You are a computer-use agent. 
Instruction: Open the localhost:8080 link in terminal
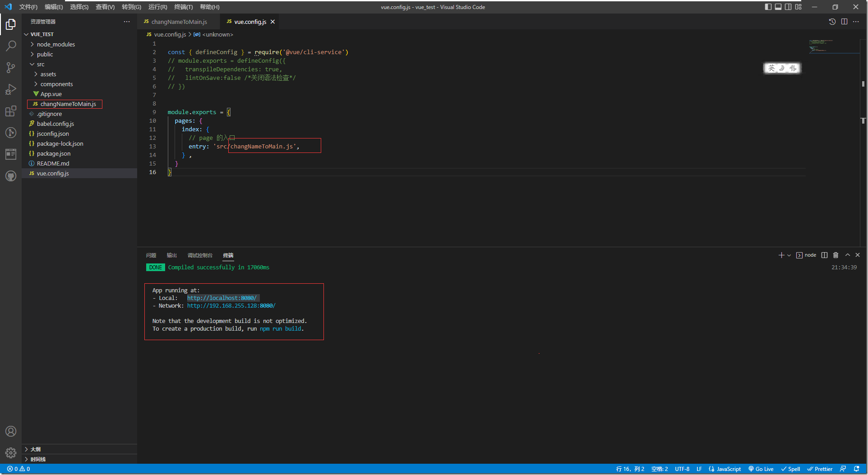(222, 298)
